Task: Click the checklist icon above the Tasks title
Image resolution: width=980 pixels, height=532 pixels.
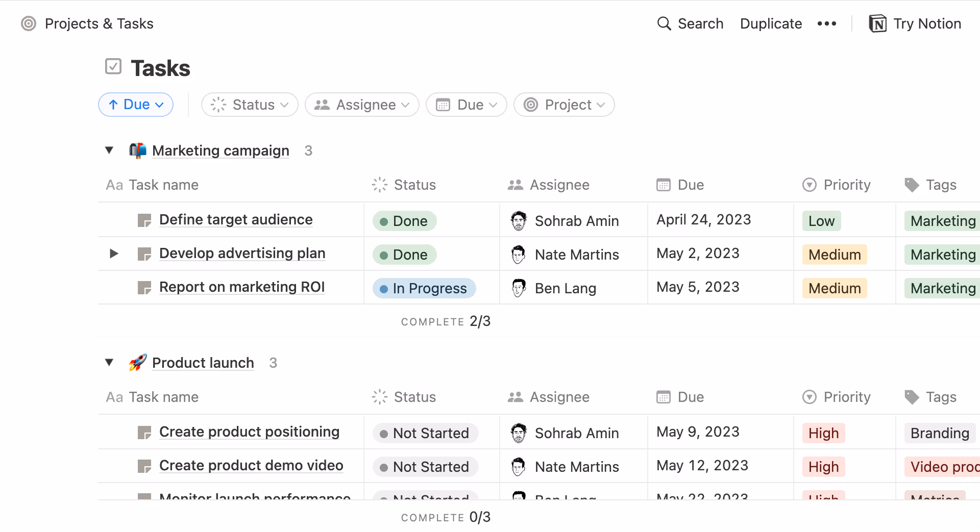Action: tap(113, 66)
